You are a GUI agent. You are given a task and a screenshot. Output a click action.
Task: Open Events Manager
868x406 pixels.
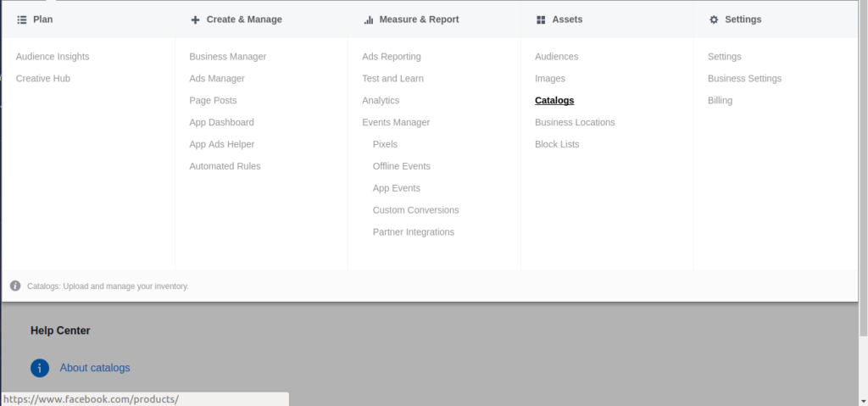(x=396, y=122)
